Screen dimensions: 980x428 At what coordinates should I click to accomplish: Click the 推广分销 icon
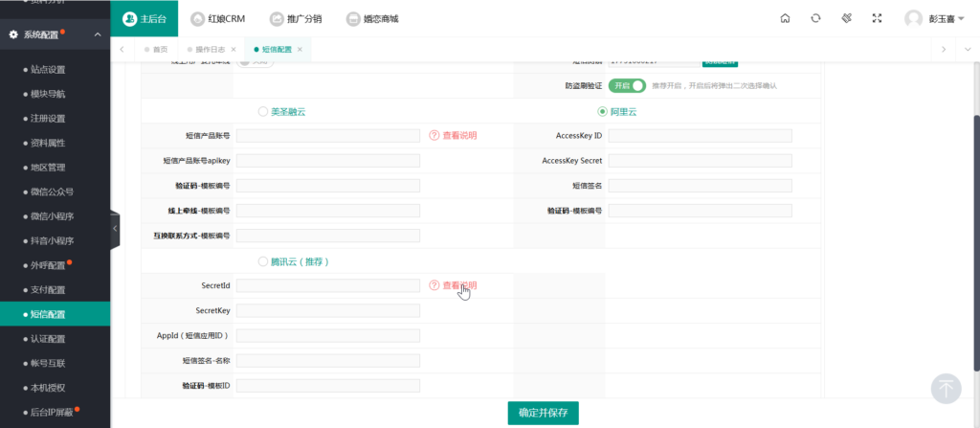277,19
